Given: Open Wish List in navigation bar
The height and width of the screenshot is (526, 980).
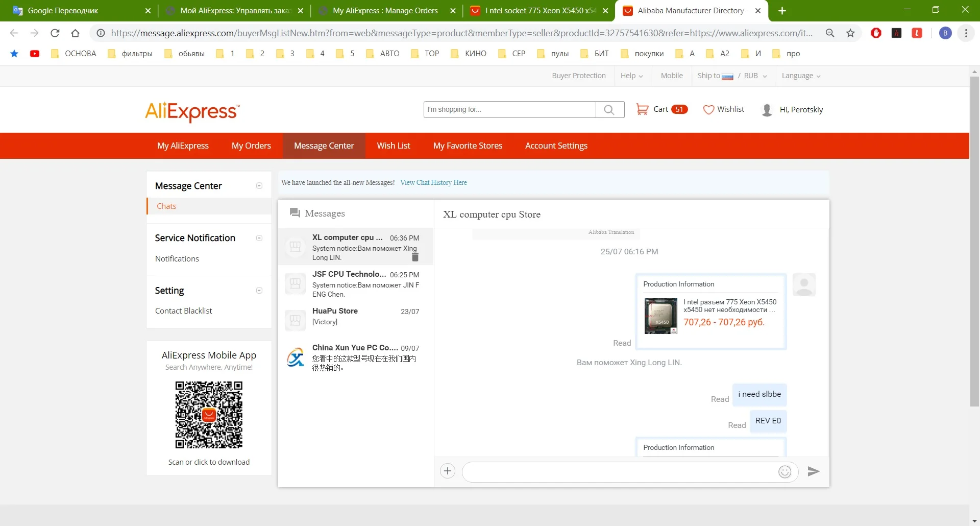Looking at the screenshot, I should [x=394, y=146].
